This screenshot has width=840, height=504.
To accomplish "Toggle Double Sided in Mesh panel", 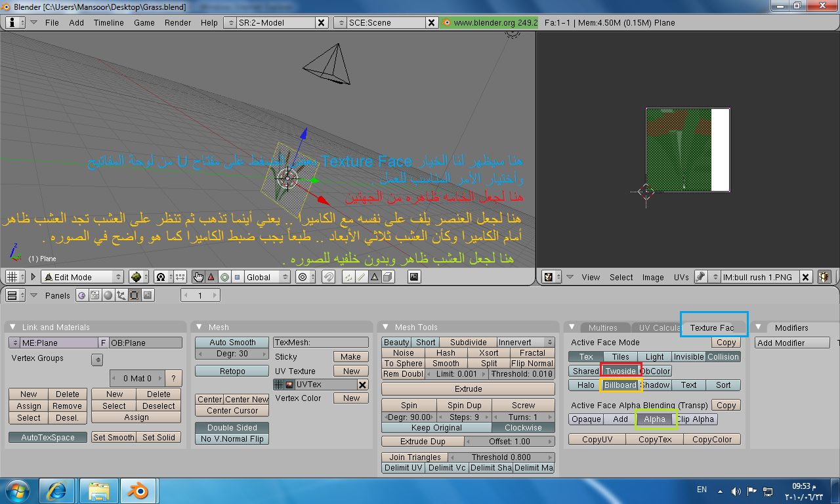I will 232,427.
